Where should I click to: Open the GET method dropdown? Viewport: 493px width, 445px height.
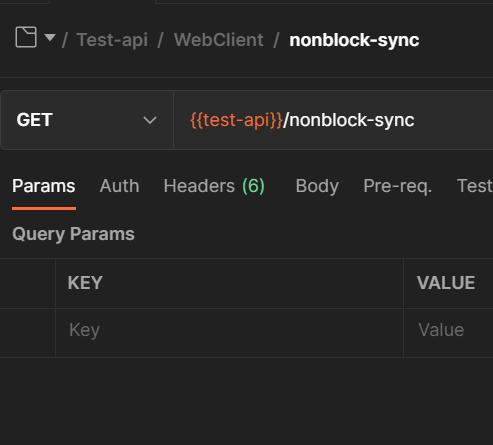pyautogui.click(x=87, y=120)
